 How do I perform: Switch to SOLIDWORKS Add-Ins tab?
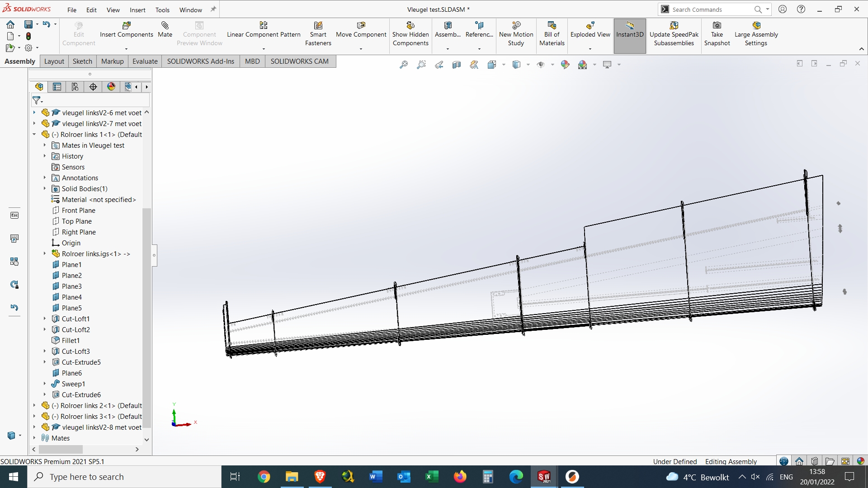201,61
